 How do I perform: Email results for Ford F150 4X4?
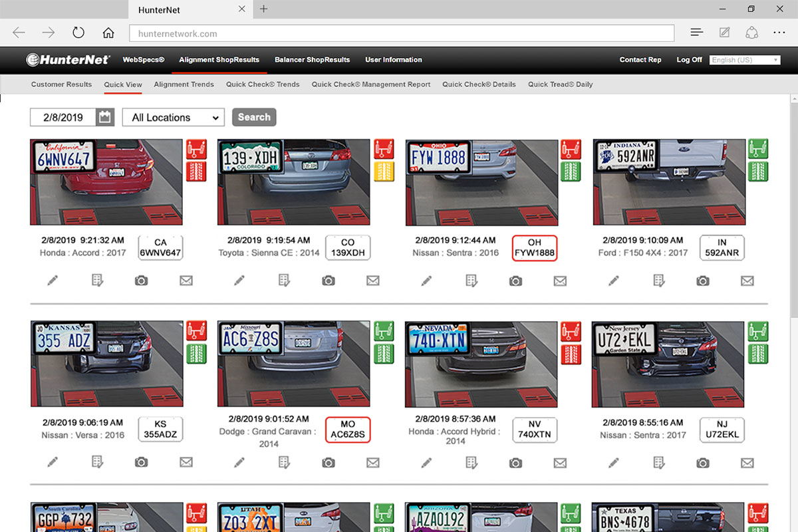pyautogui.click(x=747, y=281)
